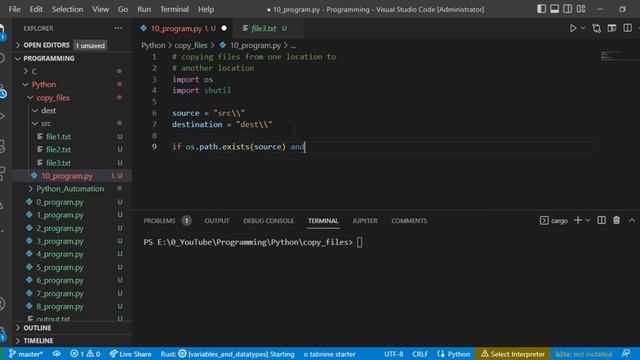The image size is (640, 360).
Task: Maximize the panel with up chevron
Action: pyautogui.click(x=632, y=220)
